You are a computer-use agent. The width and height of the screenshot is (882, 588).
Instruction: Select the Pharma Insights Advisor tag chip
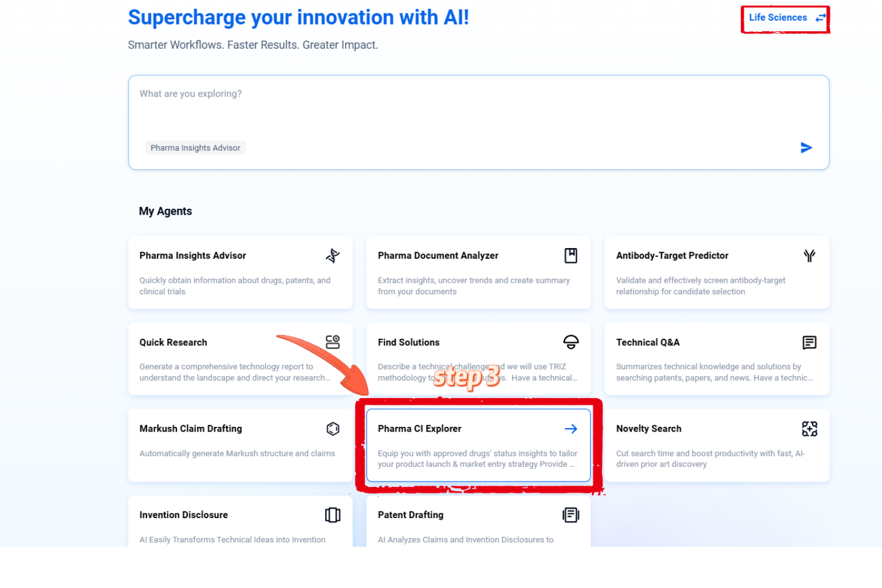tap(195, 148)
